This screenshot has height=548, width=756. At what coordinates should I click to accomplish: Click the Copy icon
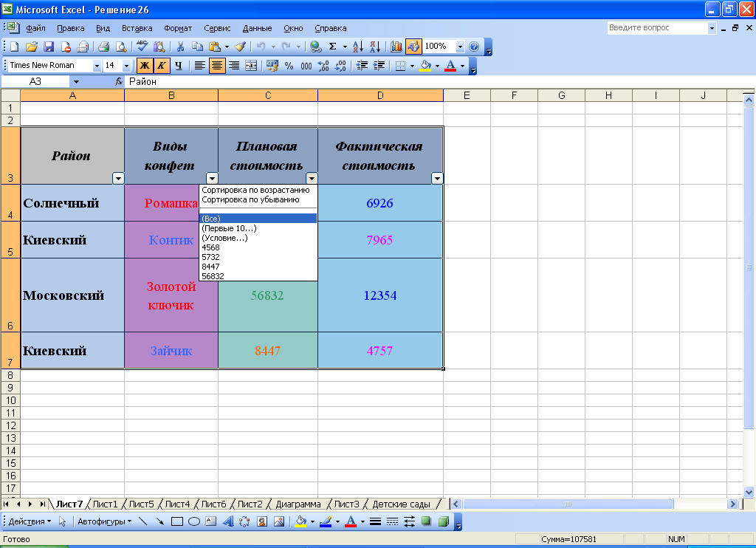click(197, 47)
